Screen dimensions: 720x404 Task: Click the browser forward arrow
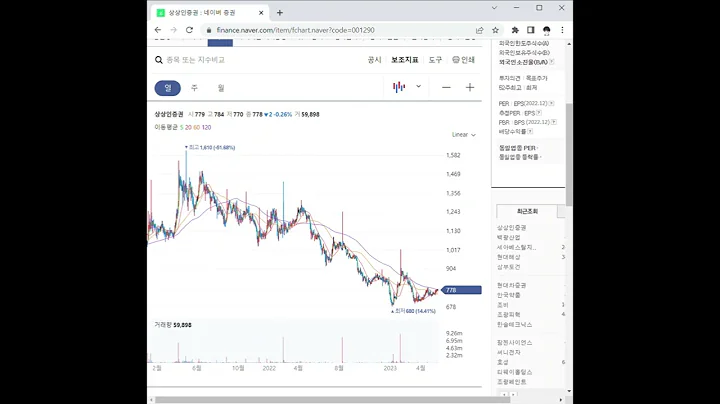click(x=174, y=30)
